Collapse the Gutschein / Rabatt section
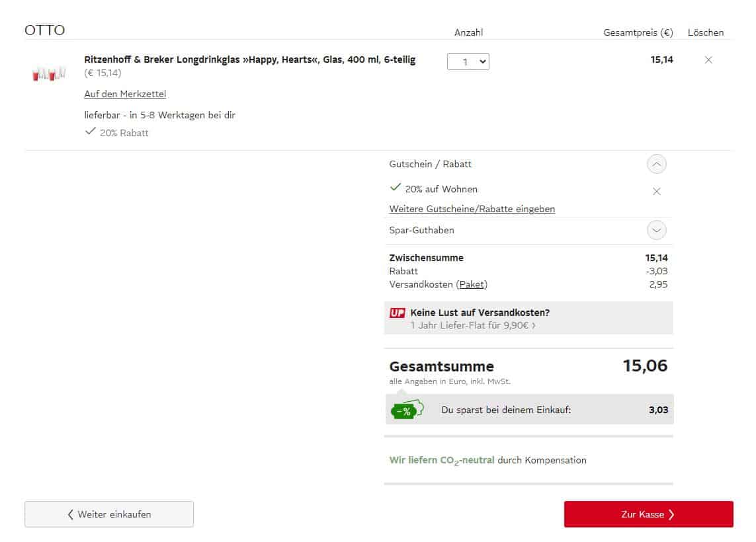The width and height of the screenshot is (756, 542). click(656, 164)
